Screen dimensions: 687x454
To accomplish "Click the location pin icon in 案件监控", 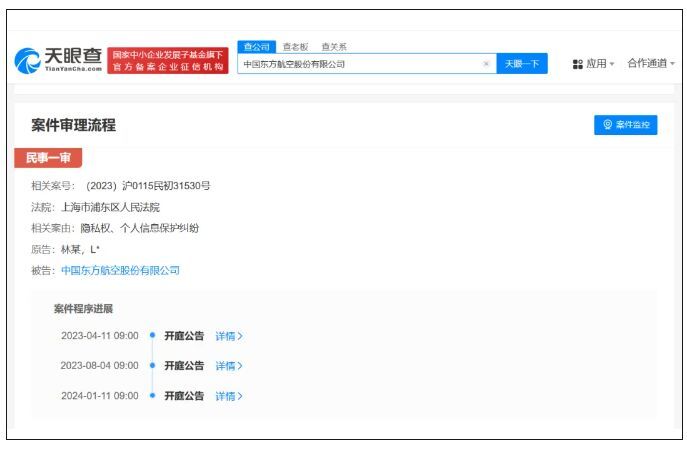I will point(607,124).
